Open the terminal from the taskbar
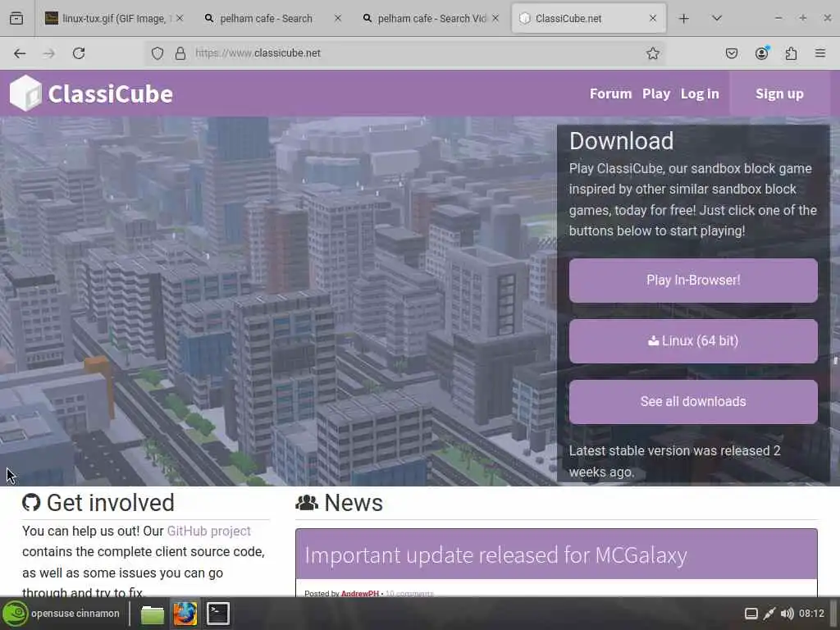The height and width of the screenshot is (630, 840). point(218,614)
